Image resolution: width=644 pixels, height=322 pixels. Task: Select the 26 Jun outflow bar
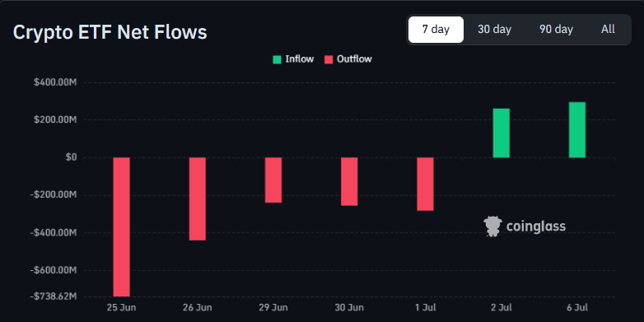[197, 198]
